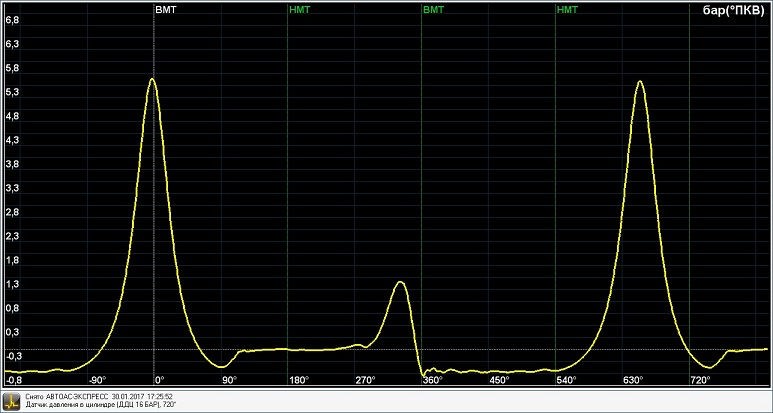Click the 6,3 pressure axis value
This screenshot has width=773, height=413.
[x=12, y=44]
